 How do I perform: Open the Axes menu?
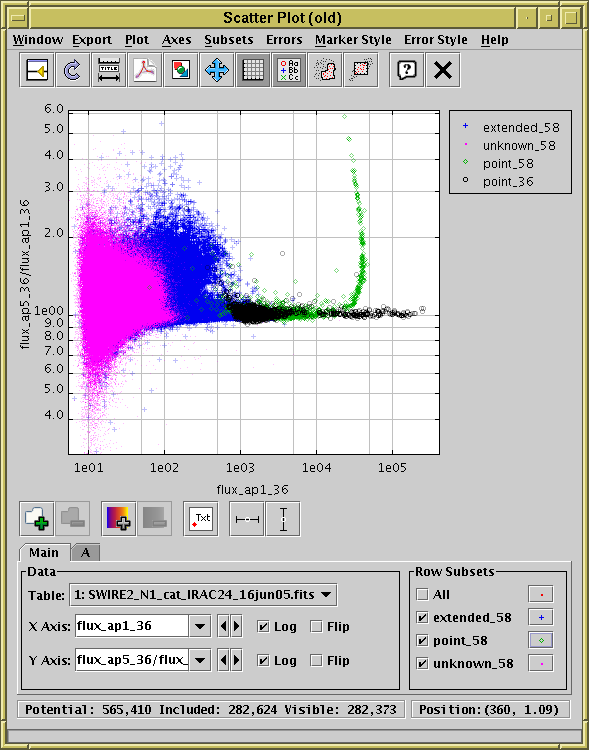coord(177,40)
